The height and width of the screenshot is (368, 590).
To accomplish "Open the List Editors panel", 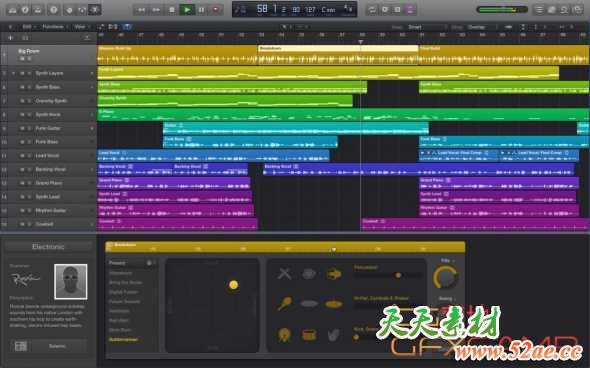I will [539, 10].
